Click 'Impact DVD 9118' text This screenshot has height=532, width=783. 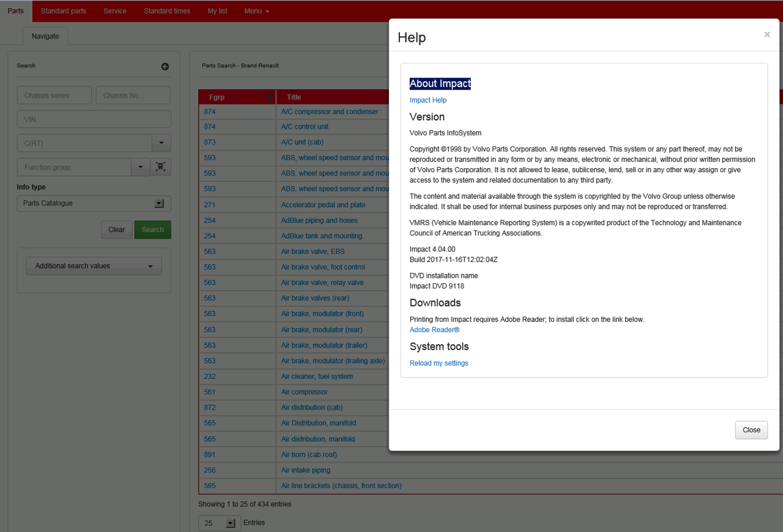click(x=437, y=286)
